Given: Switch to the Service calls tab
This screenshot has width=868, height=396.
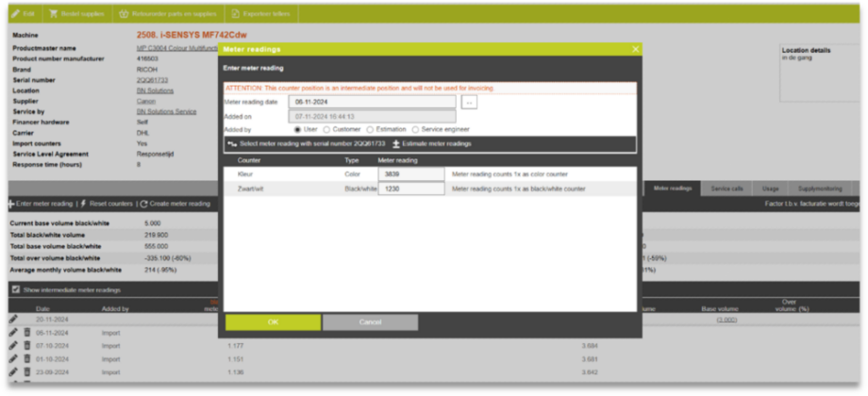Looking at the screenshot, I should [x=727, y=189].
